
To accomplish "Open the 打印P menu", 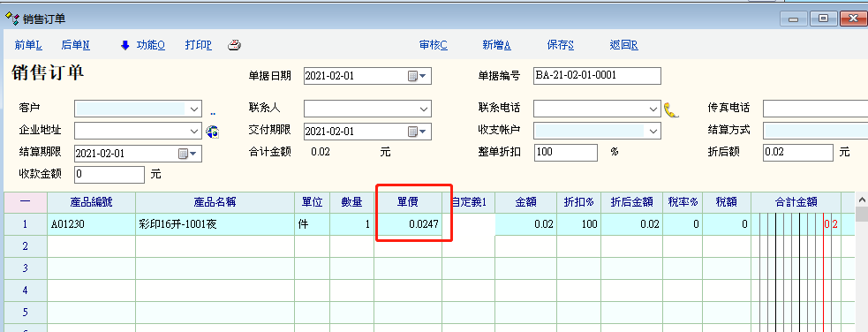I will [x=198, y=45].
